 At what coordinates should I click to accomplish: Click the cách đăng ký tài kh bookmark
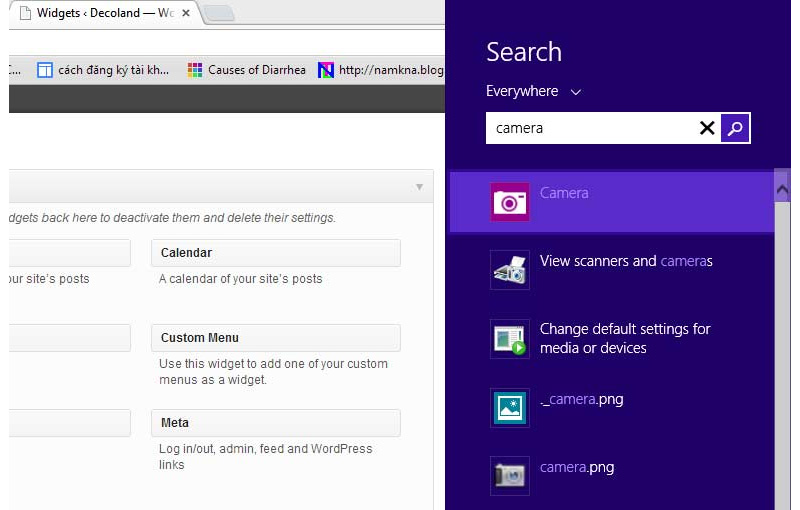[103, 70]
